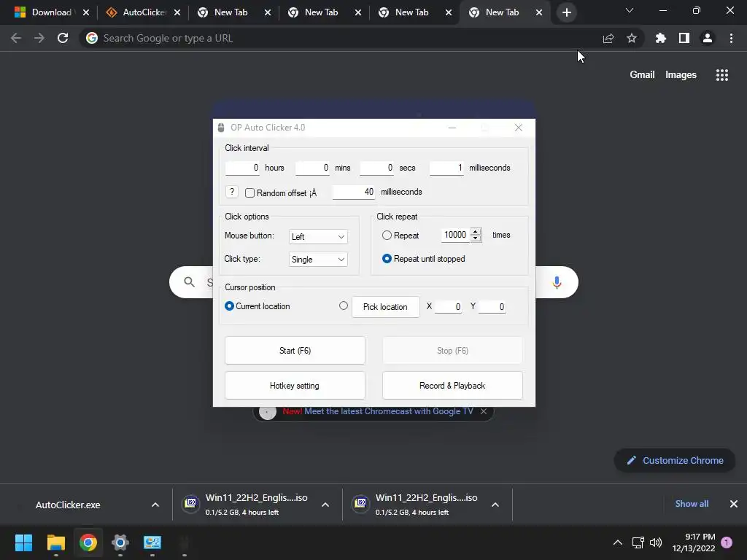The height and width of the screenshot is (560, 747).
Task: Click the network icon in system tray
Action: [638, 542]
